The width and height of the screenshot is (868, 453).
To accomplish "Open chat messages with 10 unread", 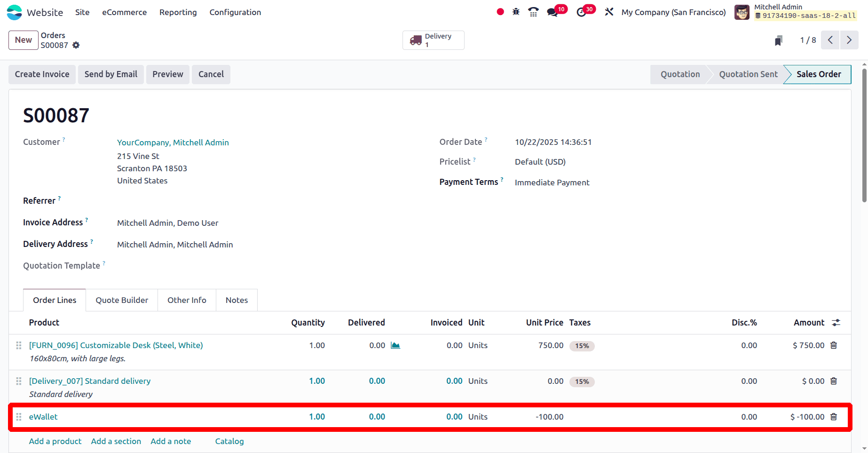I will pyautogui.click(x=553, y=12).
